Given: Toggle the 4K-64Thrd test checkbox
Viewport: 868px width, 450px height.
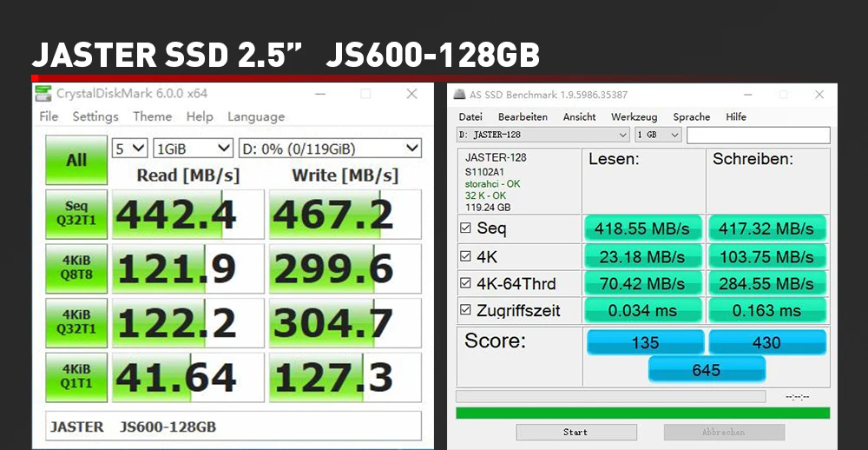Looking at the screenshot, I should coord(465,283).
